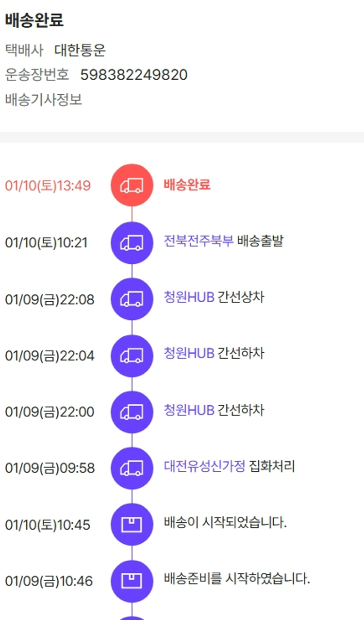364x620 pixels.
Task: Click truck icon beside 전북전주북부 배송출발
Action: (132, 242)
